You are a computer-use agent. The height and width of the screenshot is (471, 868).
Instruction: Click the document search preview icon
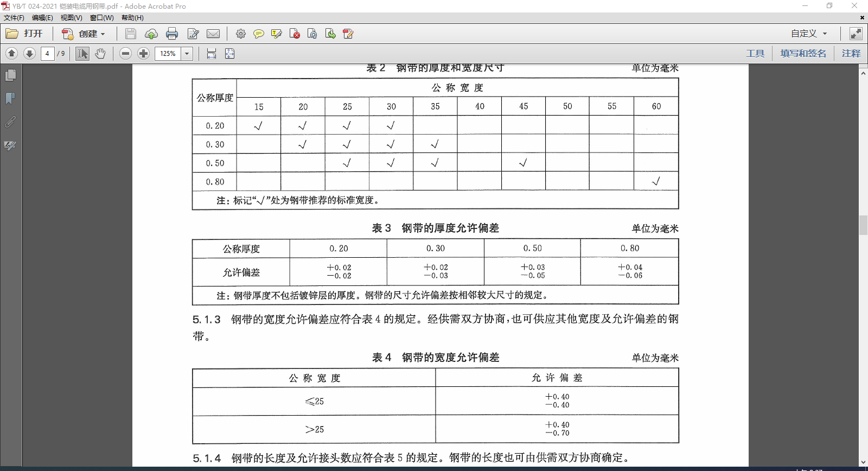pyautogui.click(x=312, y=34)
